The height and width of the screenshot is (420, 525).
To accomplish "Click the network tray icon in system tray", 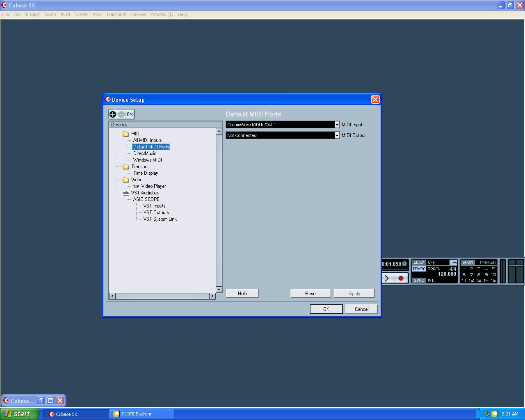I will (x=487, y=414).
